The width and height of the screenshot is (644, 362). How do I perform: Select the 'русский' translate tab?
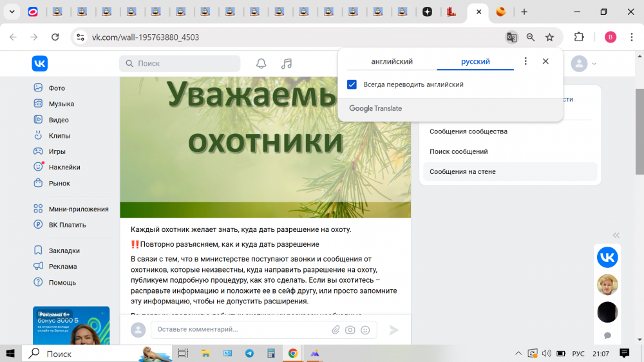click(475, 62)
